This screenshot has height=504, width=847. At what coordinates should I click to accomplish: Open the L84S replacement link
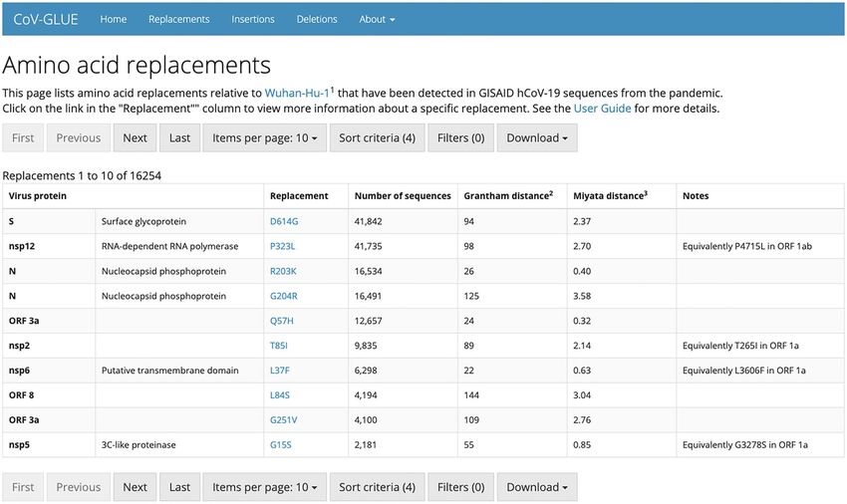[280, 395]
